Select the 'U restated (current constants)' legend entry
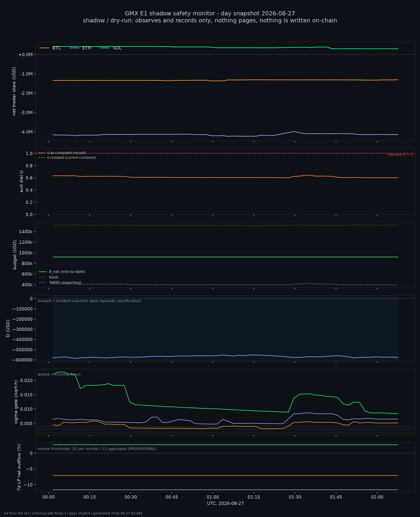Image resolution: width=420 pixels, height=517 pixels. 67,158
